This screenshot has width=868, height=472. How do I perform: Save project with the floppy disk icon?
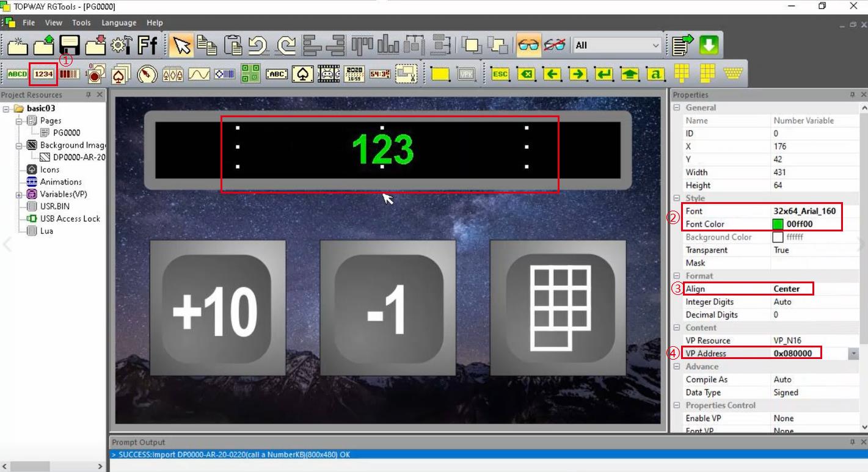point(70,45)
